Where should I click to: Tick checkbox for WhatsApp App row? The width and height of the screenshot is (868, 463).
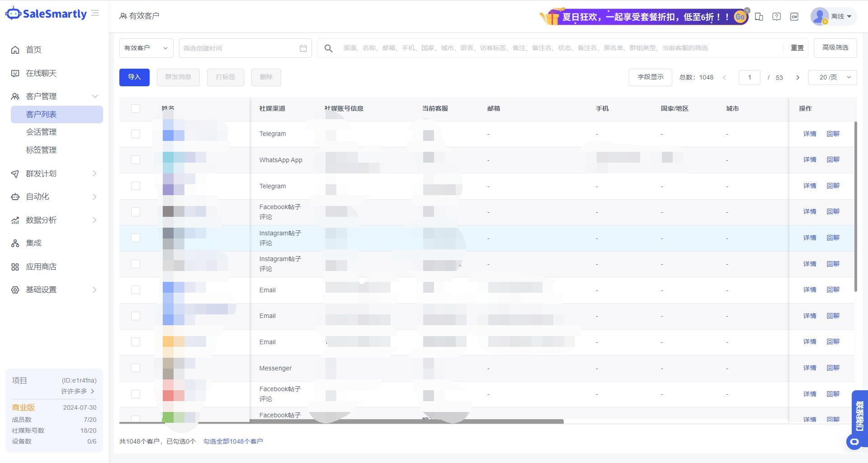click(136, 159)
